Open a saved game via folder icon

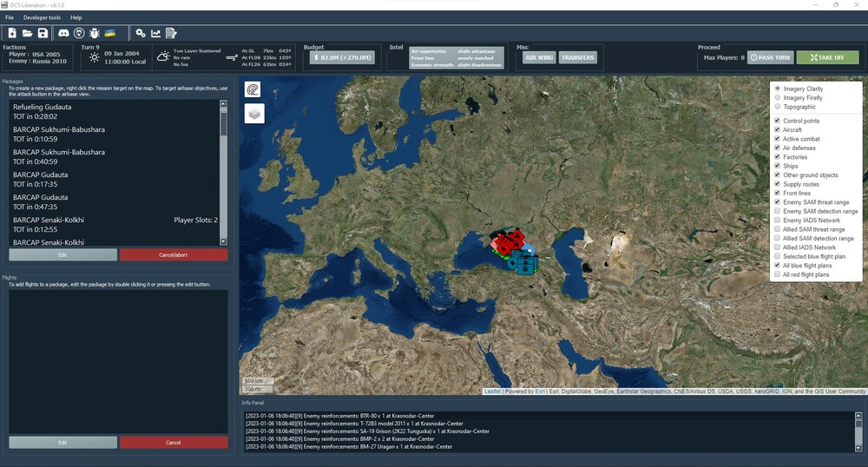click(x=28, y=33)
